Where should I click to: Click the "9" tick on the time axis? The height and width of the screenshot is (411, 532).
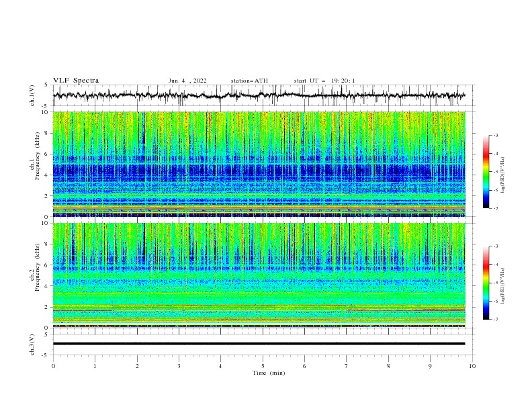[x=430, y=366]
